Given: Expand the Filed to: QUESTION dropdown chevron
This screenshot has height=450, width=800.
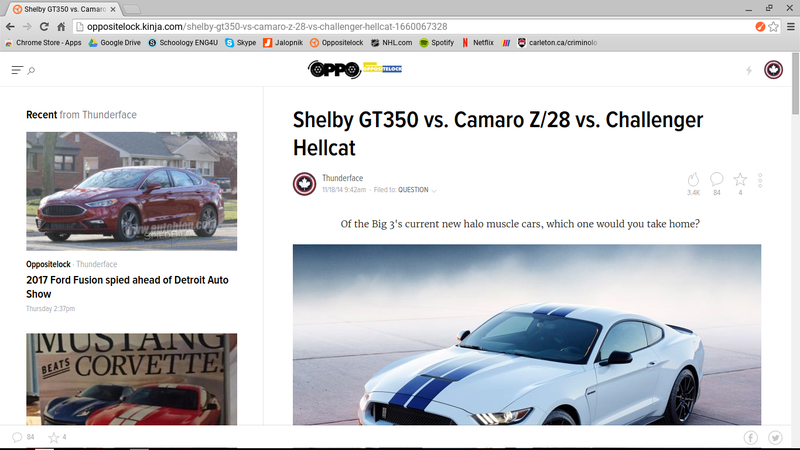Looking at the screenshot, I should (x=434, y=190).
